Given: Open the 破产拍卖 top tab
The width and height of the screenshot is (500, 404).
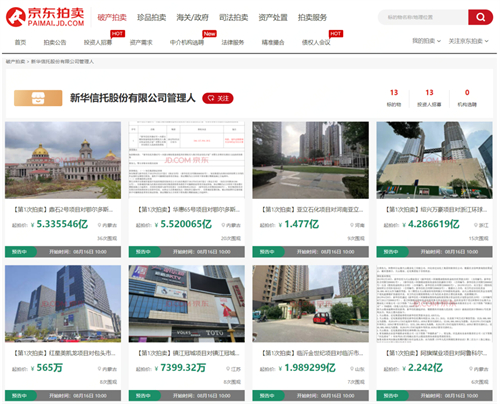Looking at the screenshot, I should point(112,17).
